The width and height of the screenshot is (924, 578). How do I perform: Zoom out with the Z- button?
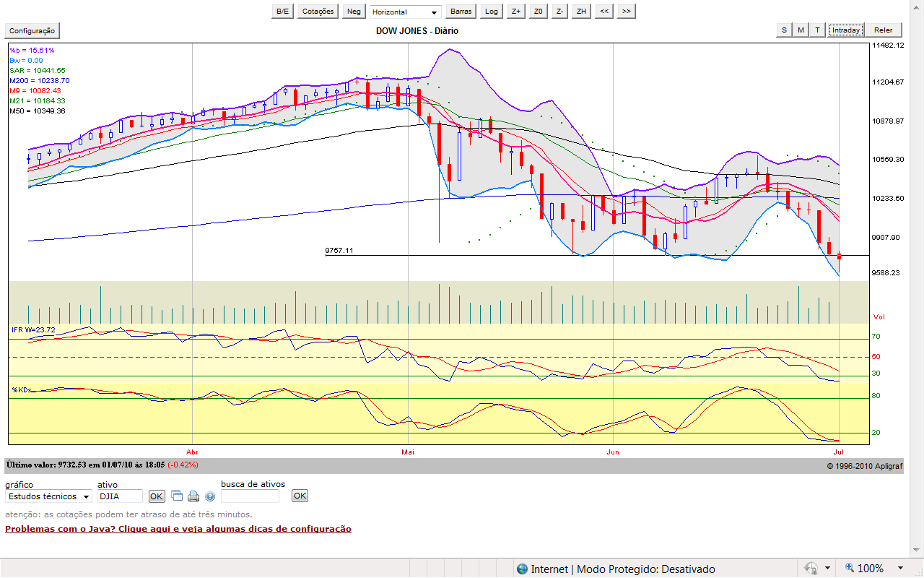point(559,12)
